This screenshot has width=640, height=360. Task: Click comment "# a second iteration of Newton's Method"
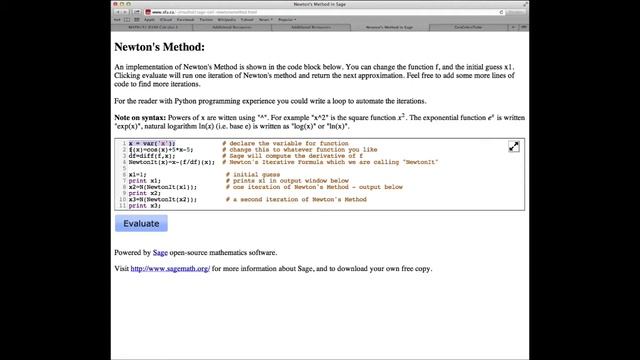point(296,199)
